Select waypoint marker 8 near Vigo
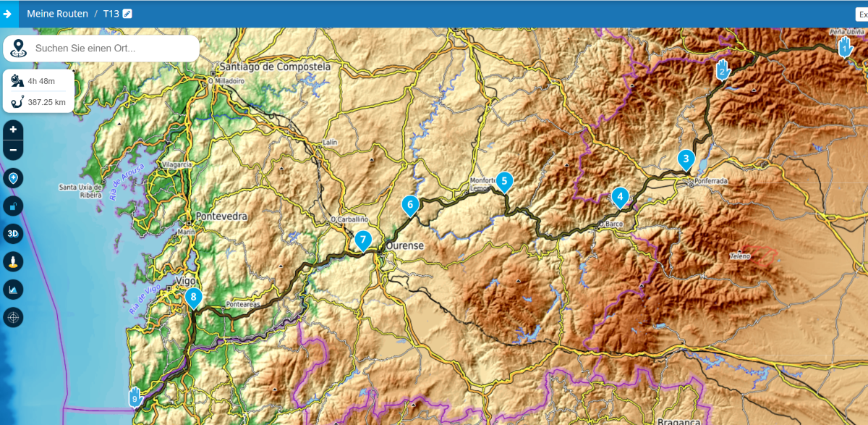 (x=193, y=297)
